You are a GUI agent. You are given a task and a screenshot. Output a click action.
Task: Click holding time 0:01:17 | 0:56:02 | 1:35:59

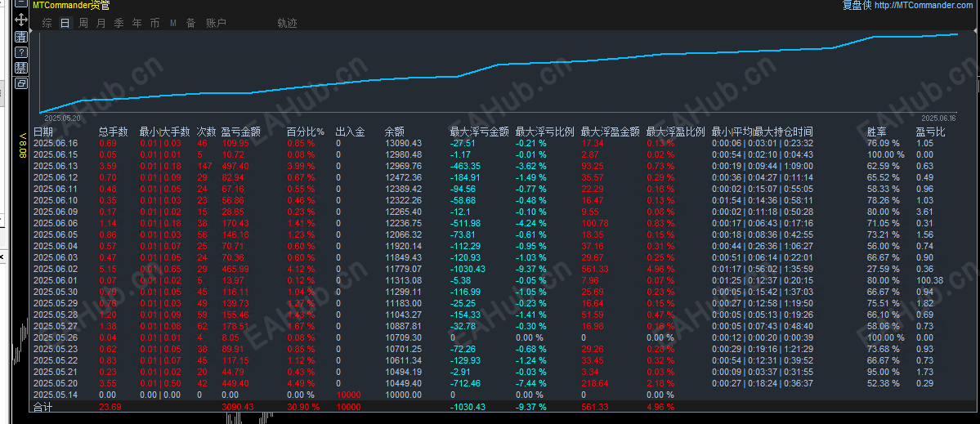coord(763,269)
